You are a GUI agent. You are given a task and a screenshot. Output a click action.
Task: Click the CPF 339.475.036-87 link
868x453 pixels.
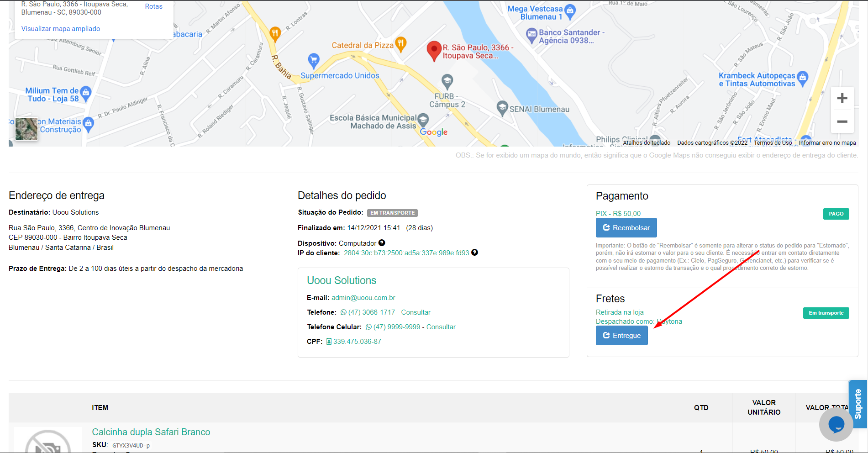tap(357, 342)
